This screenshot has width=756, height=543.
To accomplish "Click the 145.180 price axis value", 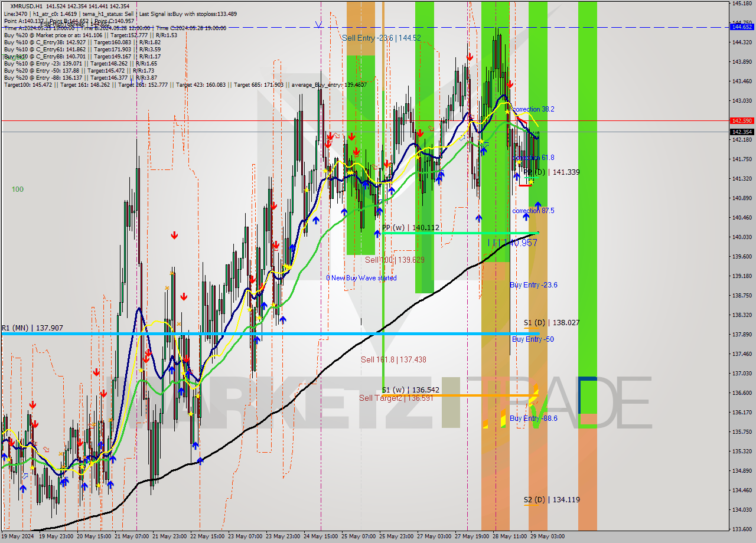I will (x=742, y=4).
